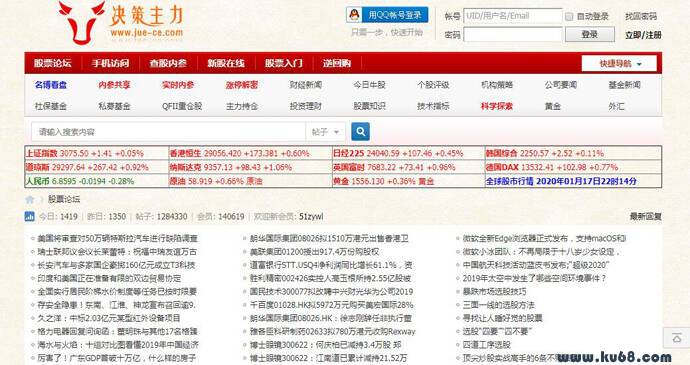The width and height of the screenshot is (690, 365).
Task: Enable the 自动登录 checkbox
Action: pos(569,16)
